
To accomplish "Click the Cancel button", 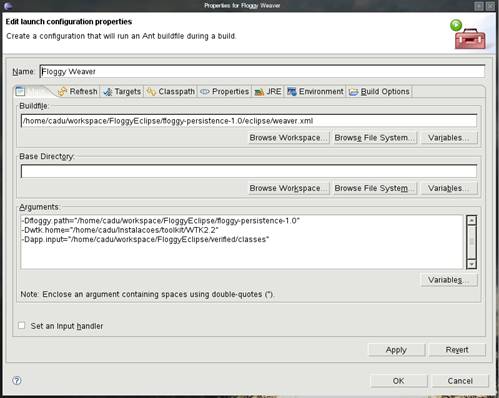I will [460, 381].
